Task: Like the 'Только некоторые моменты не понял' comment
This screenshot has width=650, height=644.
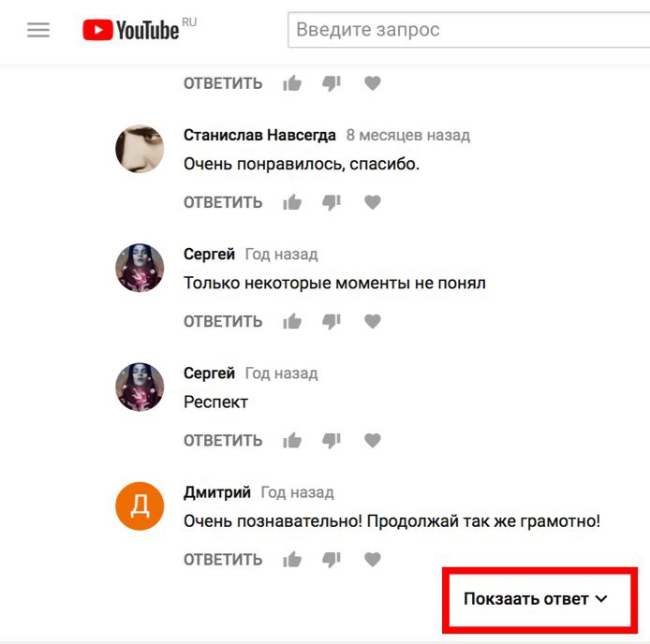Action: [292, 321]
